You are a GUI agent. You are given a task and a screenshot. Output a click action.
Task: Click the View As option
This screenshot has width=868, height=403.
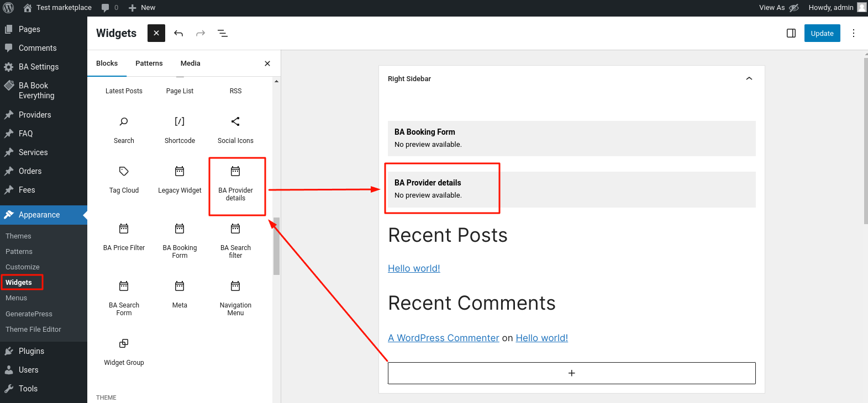tap(778, 8)
